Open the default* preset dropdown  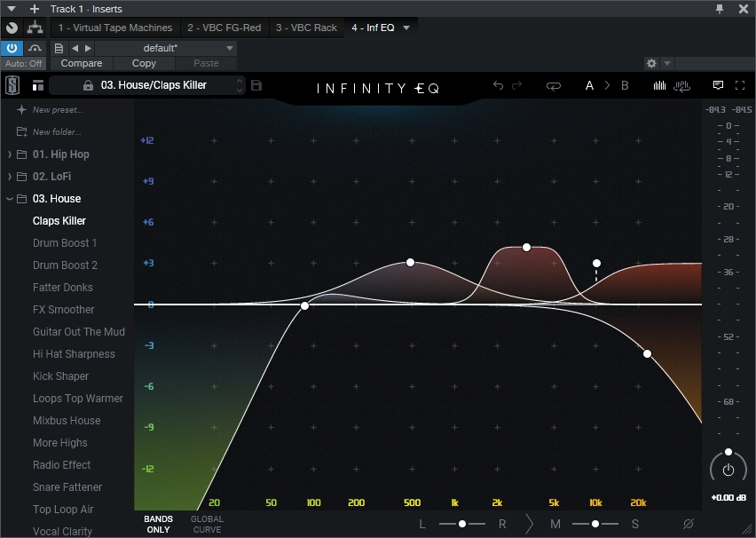166,48
